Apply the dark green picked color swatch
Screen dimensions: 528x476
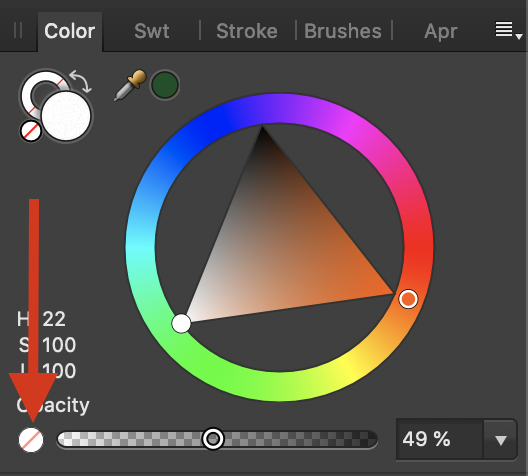click(x=164, y=85)
